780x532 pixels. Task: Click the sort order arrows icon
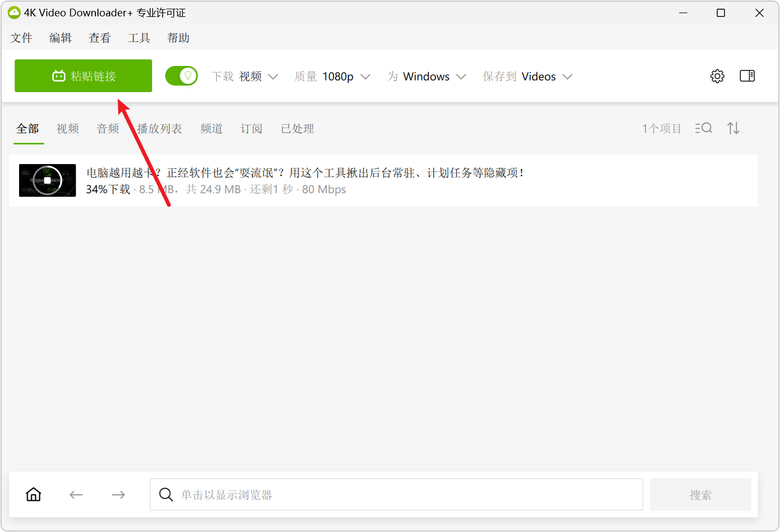point(733,128)
